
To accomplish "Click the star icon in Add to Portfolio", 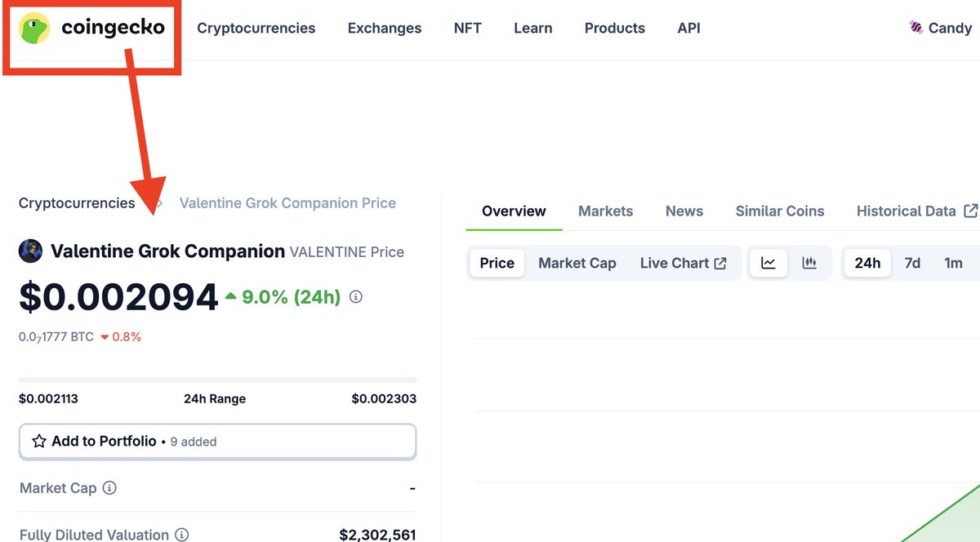I will point(38,442).
